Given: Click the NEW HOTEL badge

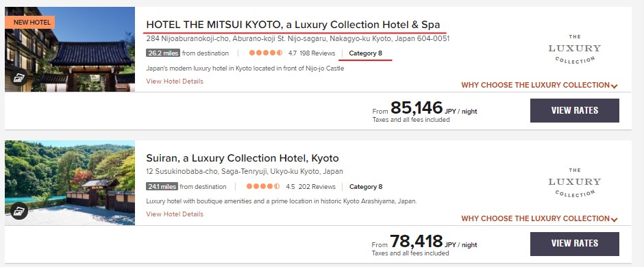Looking at the screenshot, I should (30, 22).
